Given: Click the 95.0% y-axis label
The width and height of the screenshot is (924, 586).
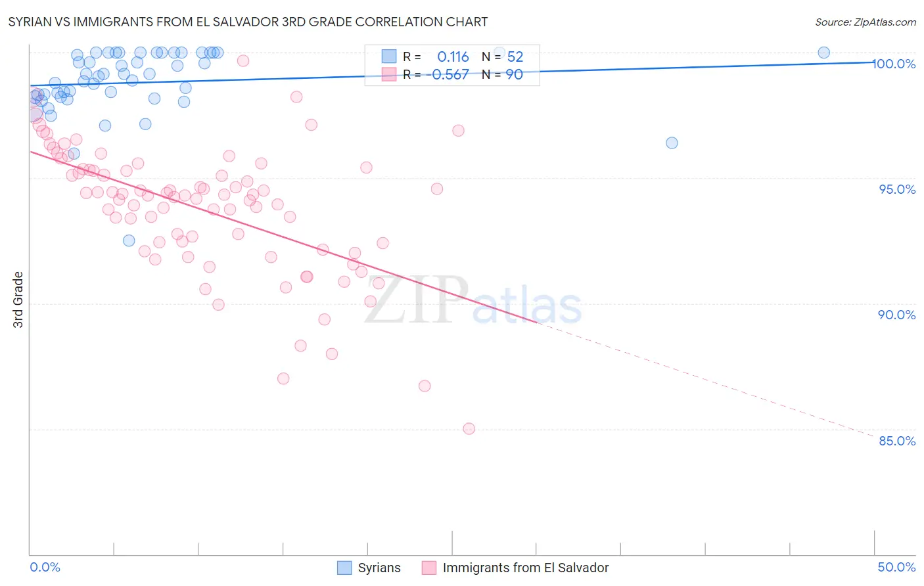Looking at the screenshot, I should click(897, 189).
